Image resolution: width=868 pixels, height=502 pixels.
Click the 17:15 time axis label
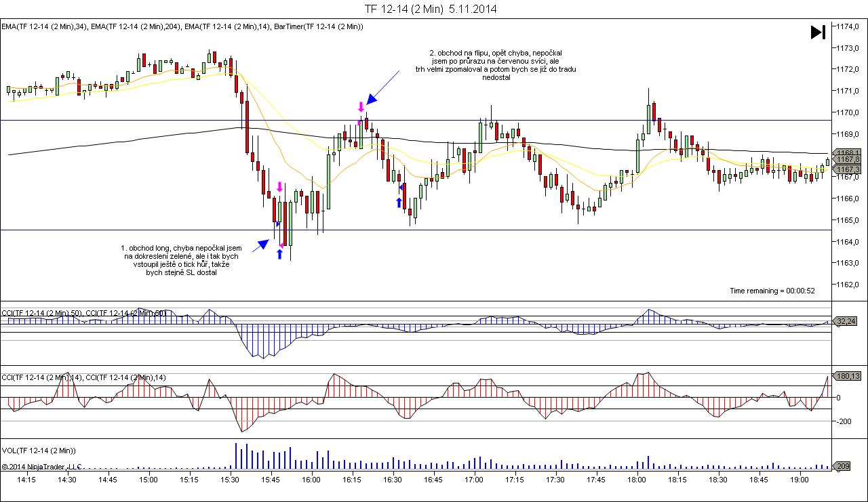[515, 480]
